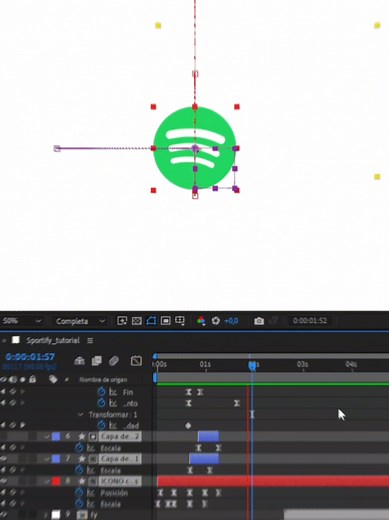Go to next keyframe on ..dad row
Image resolution: width=389 pixels, height=520 pixels.
pyautogui.click(x=23, y=425)
